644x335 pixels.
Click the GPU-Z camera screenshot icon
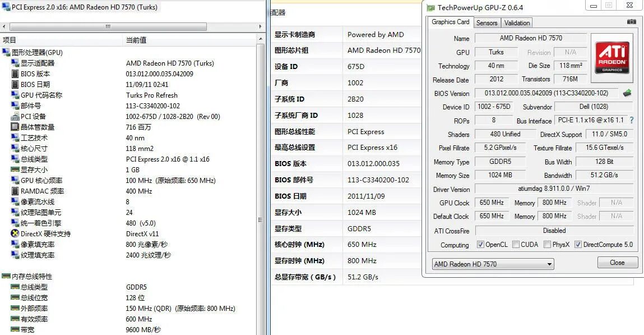coord(632,22)
